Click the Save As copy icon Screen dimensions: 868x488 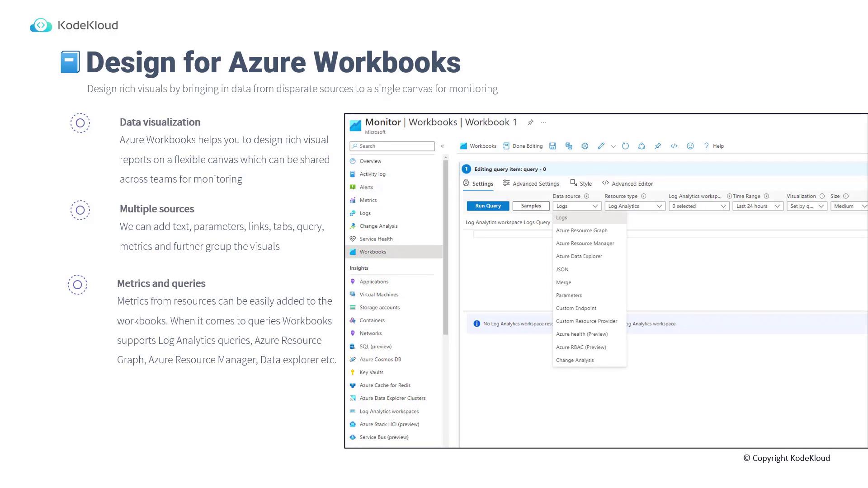(x=569, y=146)
